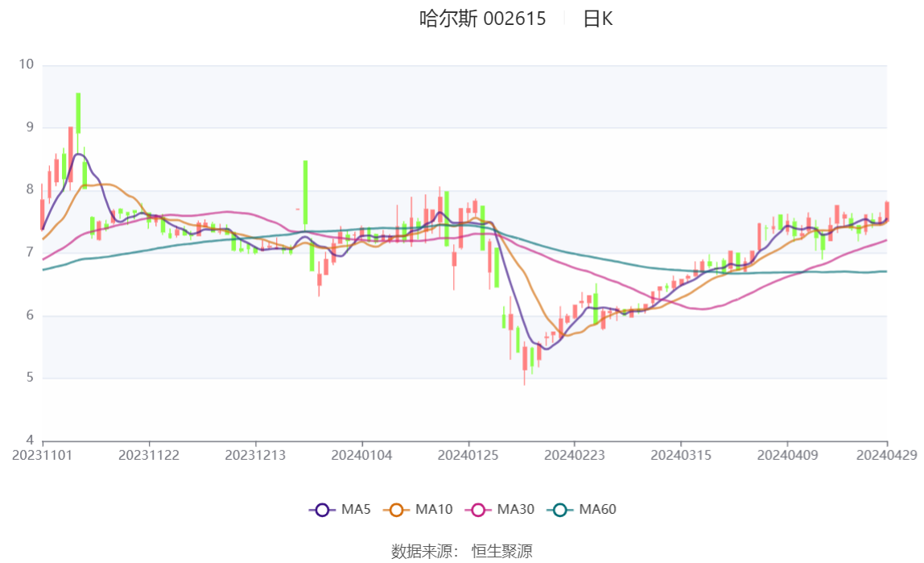This screenshot has width=924, height=563.
Task: Click the y-axis value 9
Action: pos(30,126)
